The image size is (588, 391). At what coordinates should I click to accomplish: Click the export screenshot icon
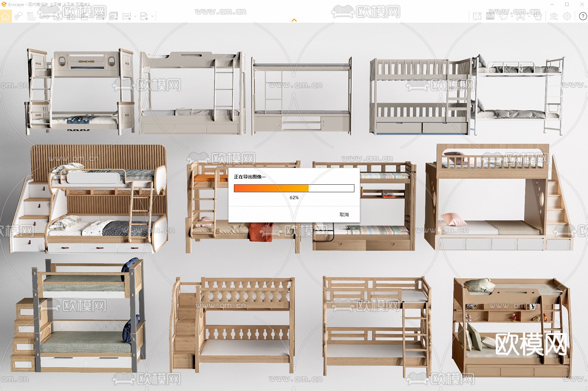coord(100,16)
